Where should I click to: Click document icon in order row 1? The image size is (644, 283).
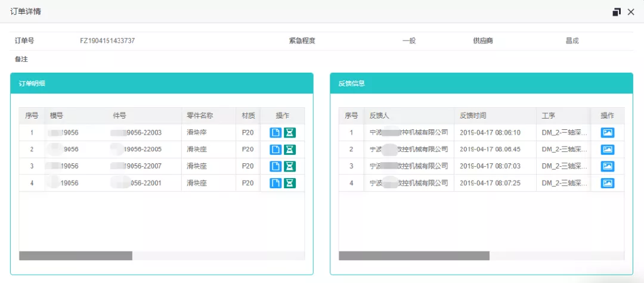275,133
